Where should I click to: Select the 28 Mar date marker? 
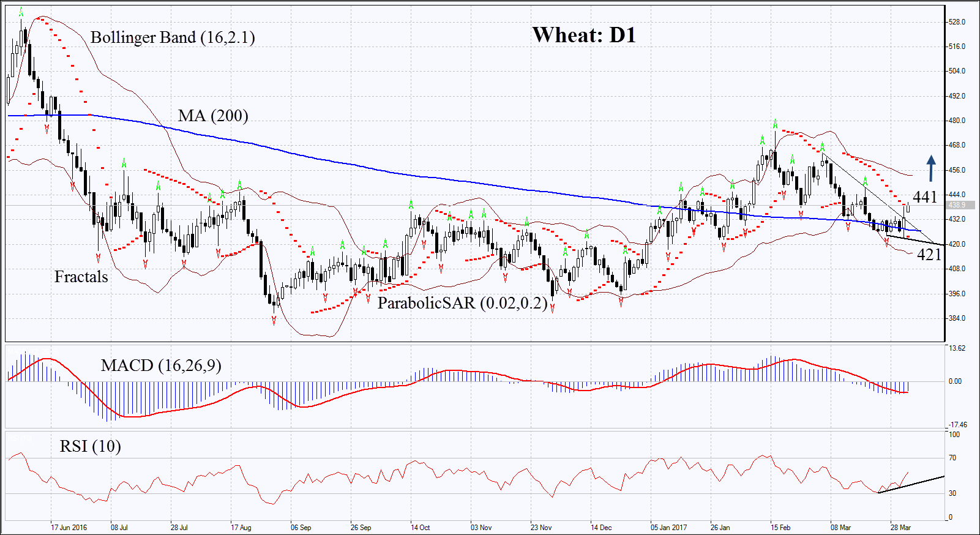coord(901,527)
